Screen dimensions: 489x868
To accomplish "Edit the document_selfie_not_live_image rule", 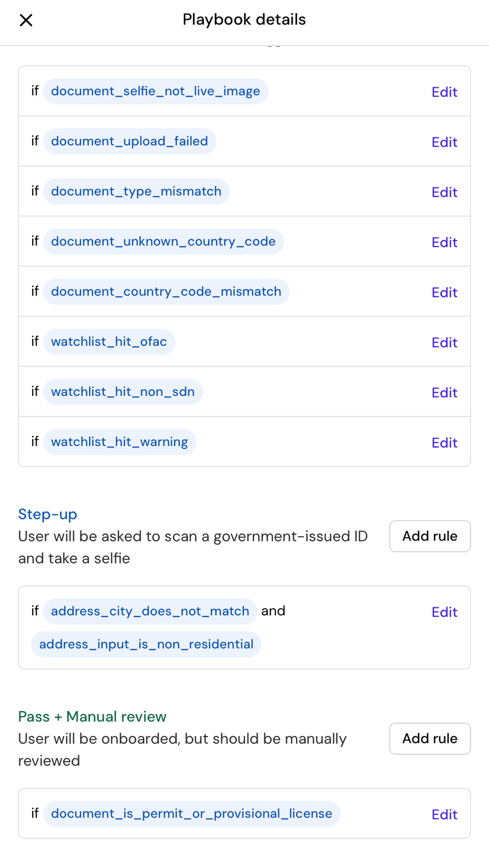I will [444, 92].
